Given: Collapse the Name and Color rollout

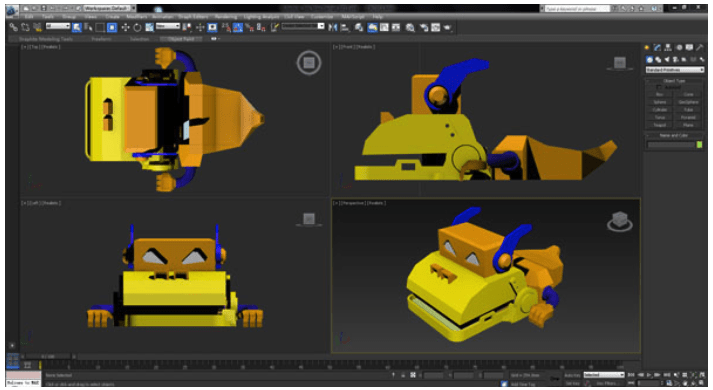Looking at the screenshot, I should click(674, 135).
